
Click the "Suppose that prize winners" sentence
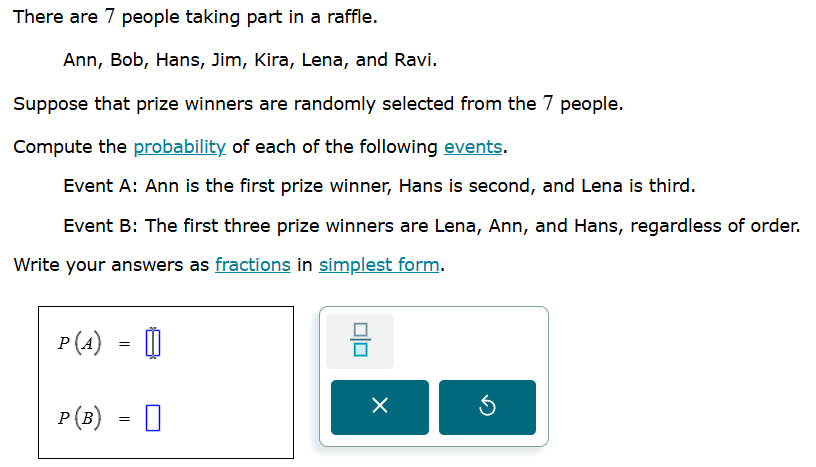[318, 104]
